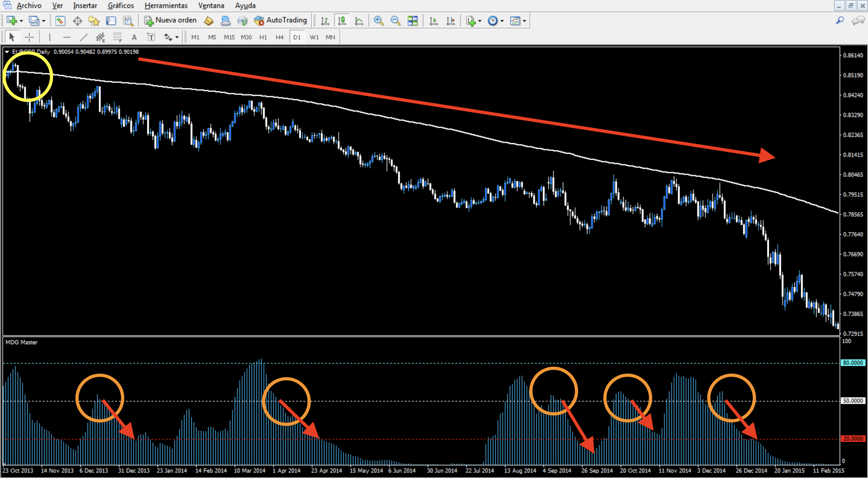Toggle the AutoTrading button

(280, 21)
